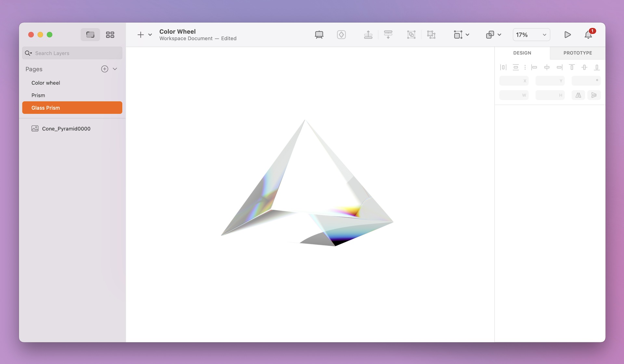Click the Create Symbol diamond icon

coord(341,34)
